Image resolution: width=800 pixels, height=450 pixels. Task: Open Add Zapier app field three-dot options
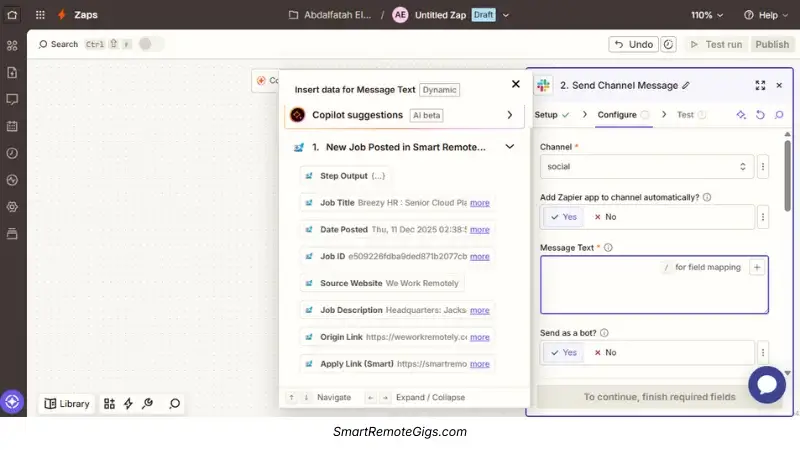point(763,217)
